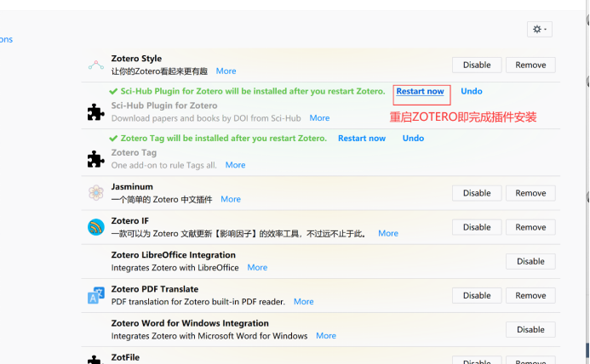Click Restart now for Sci-Hub Plugin

[420, 91]
